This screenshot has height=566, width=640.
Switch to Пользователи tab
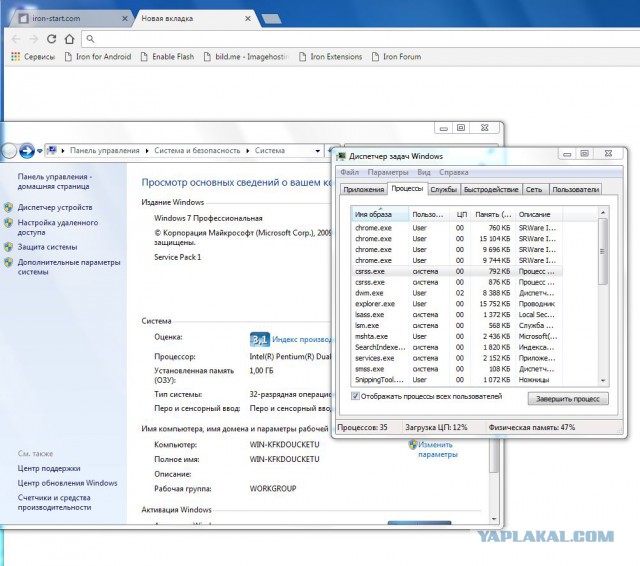pyautogui.click(x=576, y=189)
